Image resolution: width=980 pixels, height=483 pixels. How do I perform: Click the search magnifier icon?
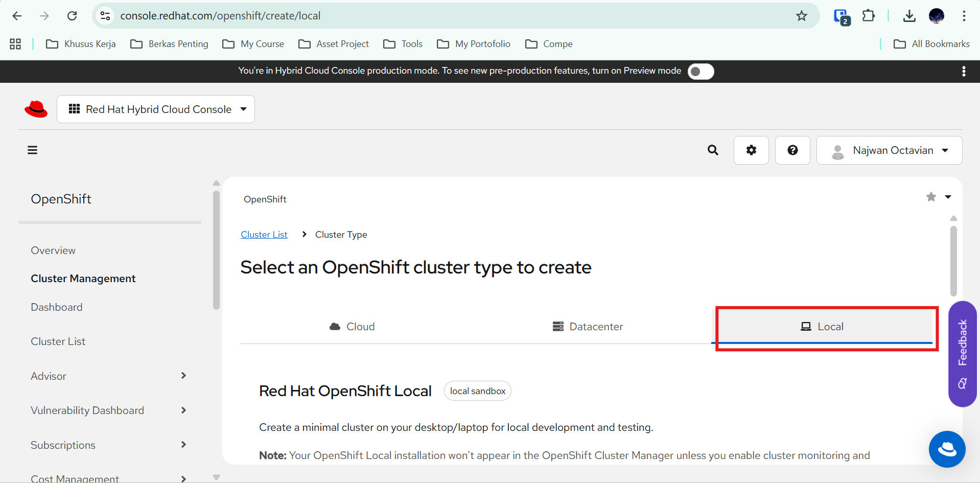tap(713, 150)
